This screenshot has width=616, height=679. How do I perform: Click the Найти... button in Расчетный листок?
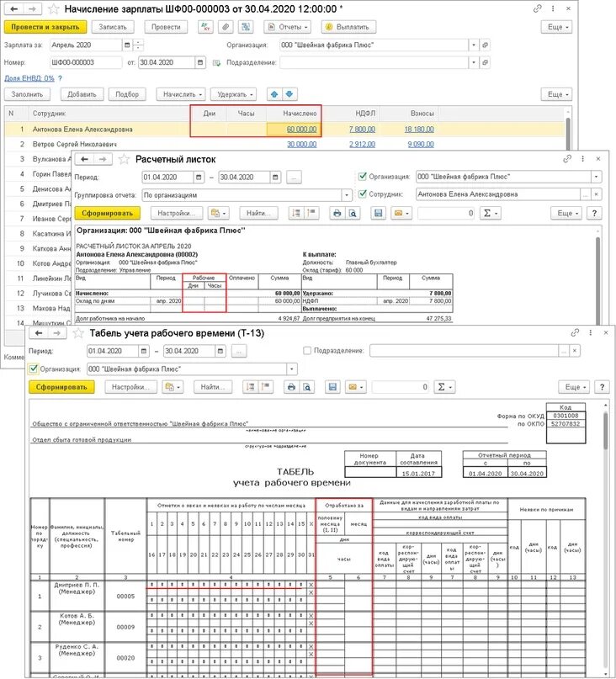point(258,213)
